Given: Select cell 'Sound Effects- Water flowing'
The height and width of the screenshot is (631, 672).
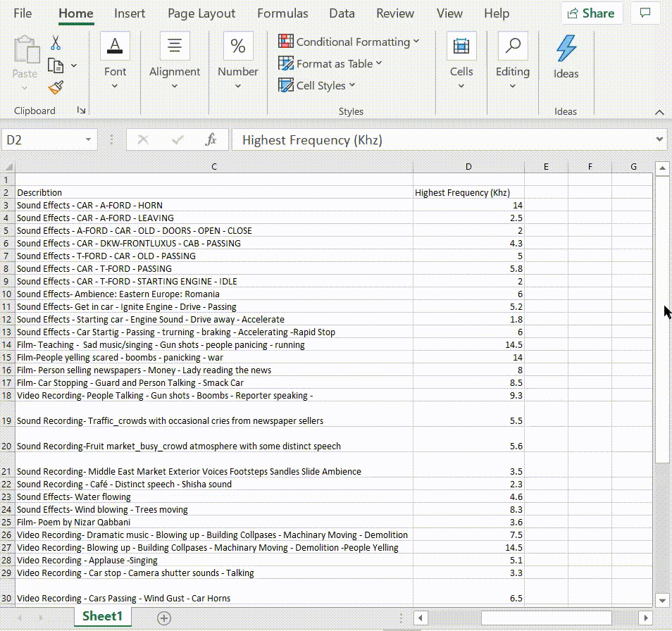Looking at the screenshot, I should click(x=214, y=497).
